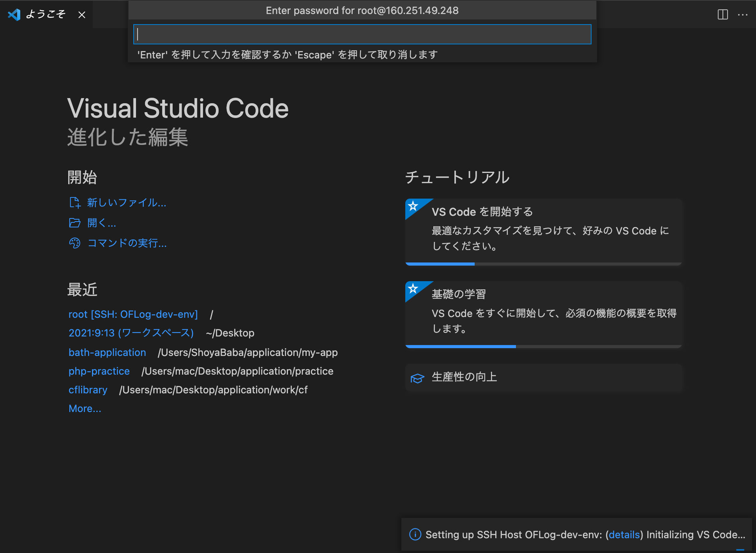Image resolution: width=756 pixels, height=553 pixels.
Task: Click the graduation cap icon on 生産性の向上
Action: [417, 378]
